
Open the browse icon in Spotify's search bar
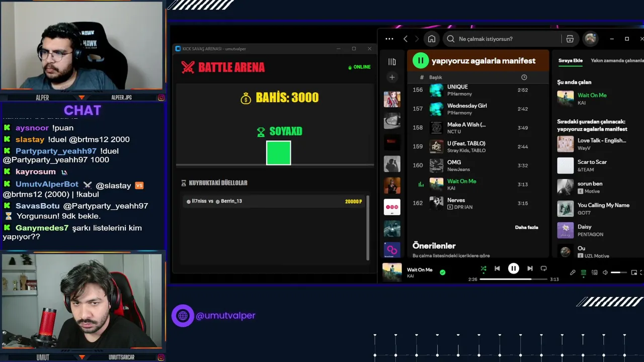click(570, 39)
